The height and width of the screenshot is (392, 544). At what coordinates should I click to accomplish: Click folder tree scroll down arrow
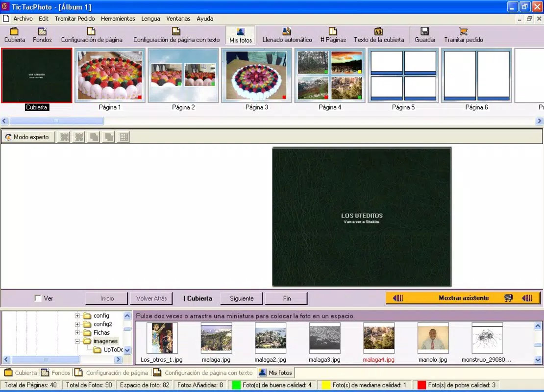click(x=127, y=350)
